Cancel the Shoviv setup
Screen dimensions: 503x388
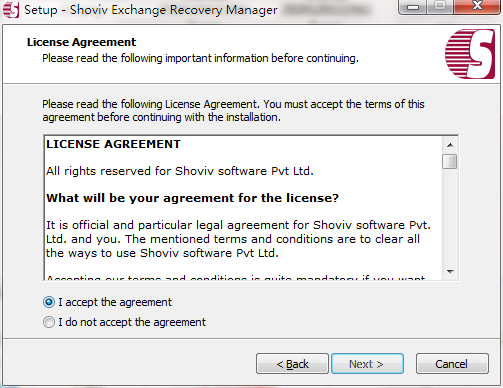[x=452, y=364]
